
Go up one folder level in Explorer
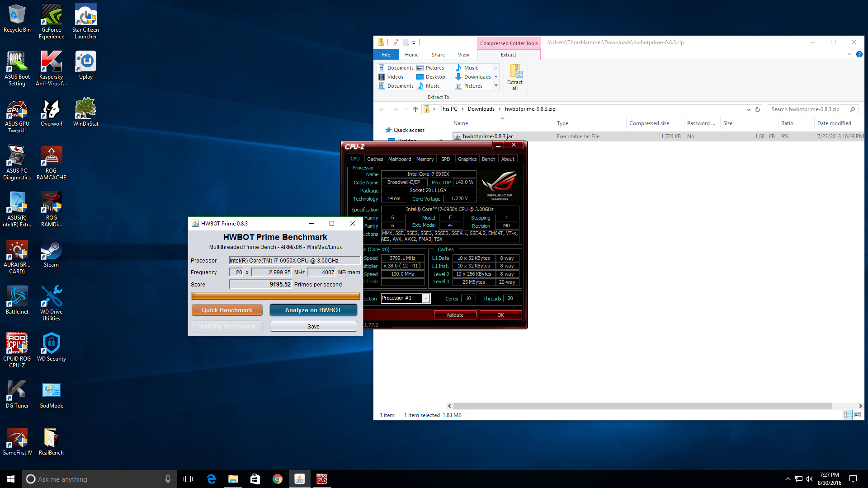415,109
